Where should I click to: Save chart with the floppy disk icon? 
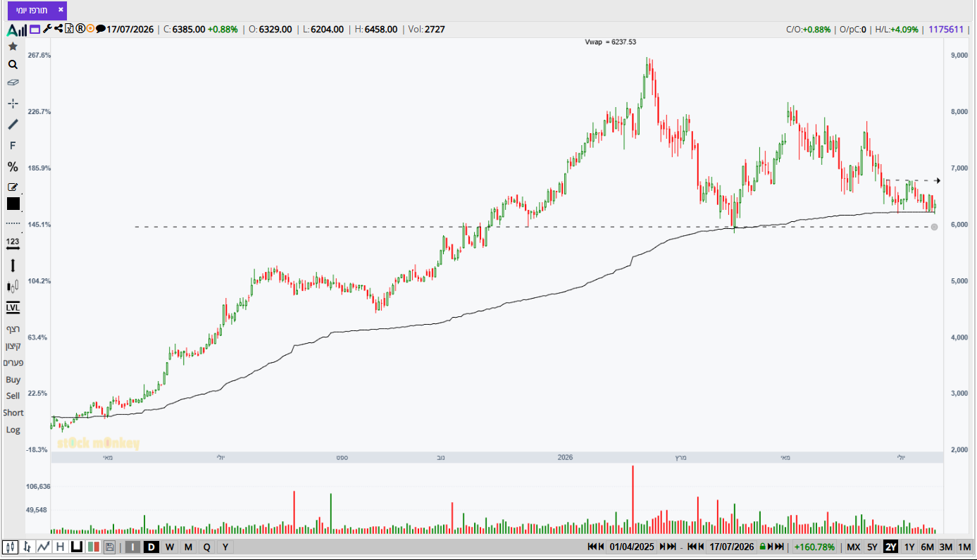click(x=109, y=547)
